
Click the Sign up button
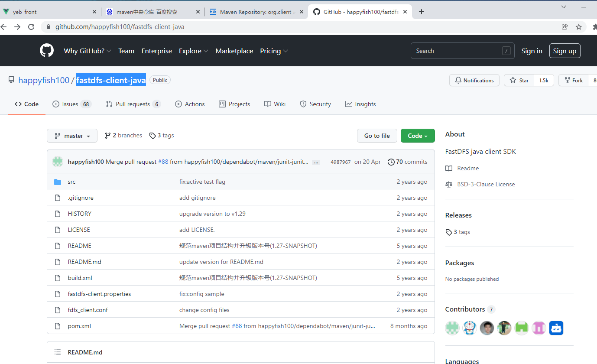[x=565, y=51]
